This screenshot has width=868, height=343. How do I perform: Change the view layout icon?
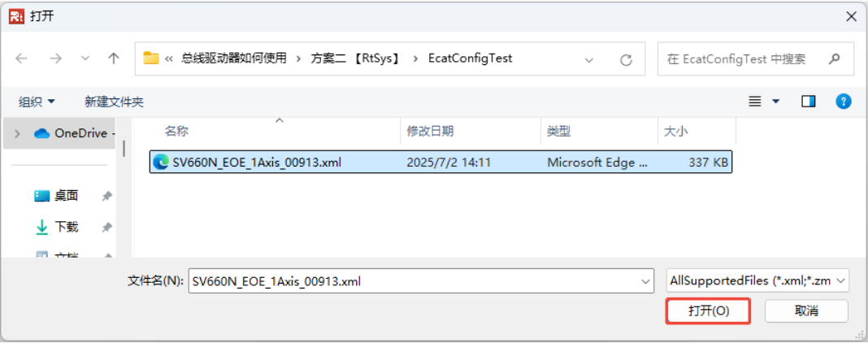coord(754,102)
